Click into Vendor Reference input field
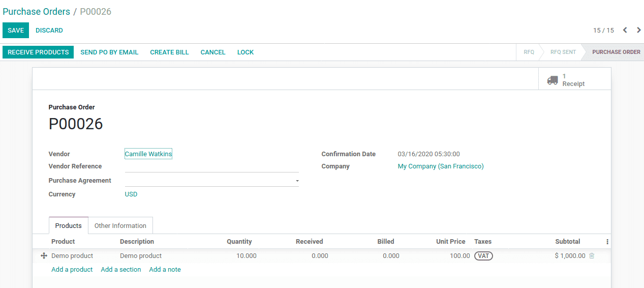644x288 pixels. (x=211, y=167)
